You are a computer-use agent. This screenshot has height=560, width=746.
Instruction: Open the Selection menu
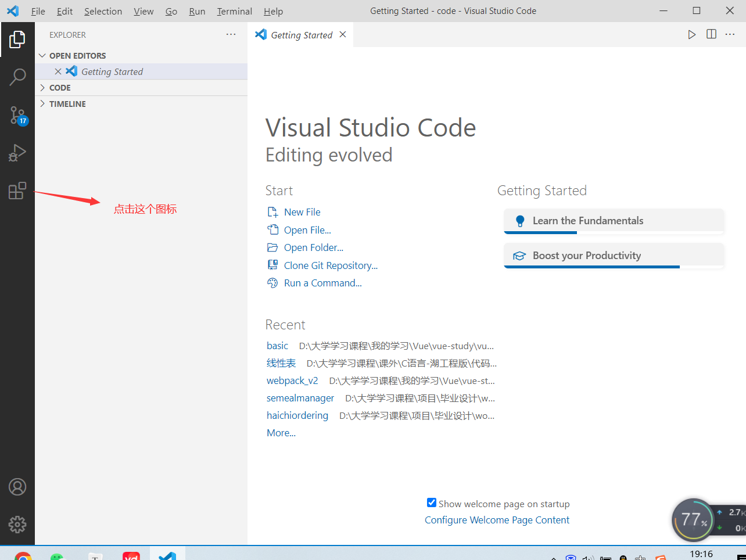click(103, 11)
